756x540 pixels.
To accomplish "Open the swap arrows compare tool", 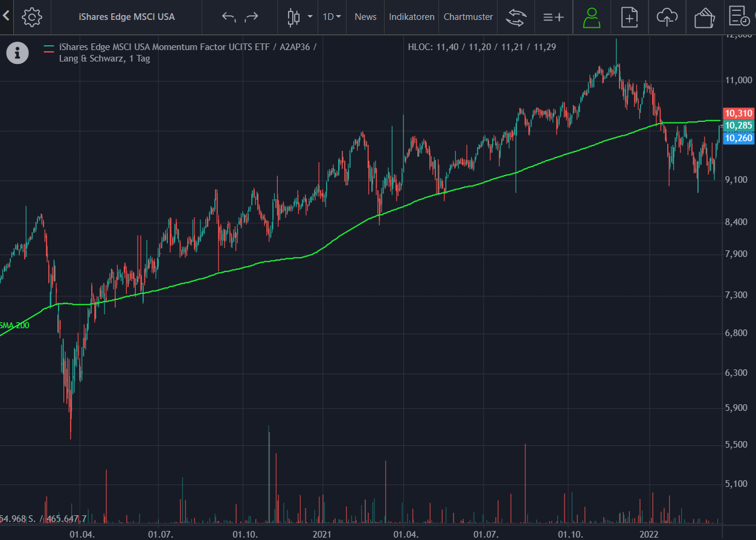I will [516, 17].
